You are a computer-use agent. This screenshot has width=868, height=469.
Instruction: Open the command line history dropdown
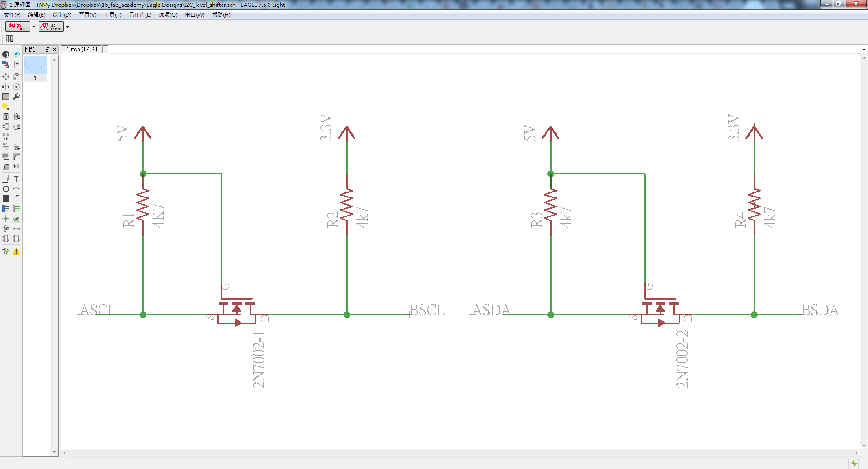[864, 50]
